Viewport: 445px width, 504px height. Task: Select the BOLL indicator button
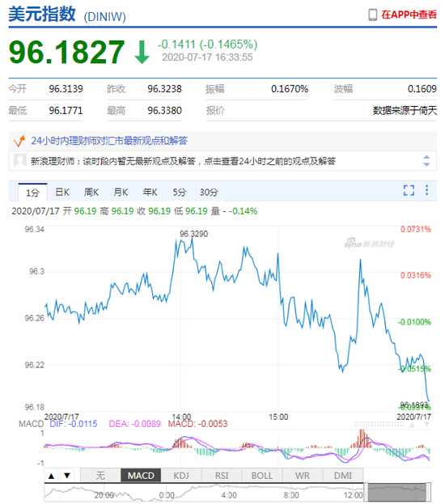pyautogui.click(x=262, y=476)
